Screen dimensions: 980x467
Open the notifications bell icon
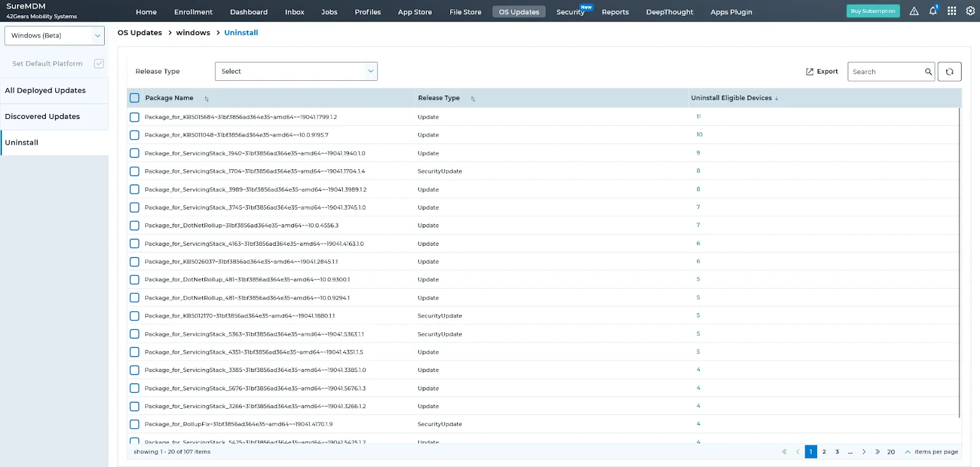[x=933, y=11]
